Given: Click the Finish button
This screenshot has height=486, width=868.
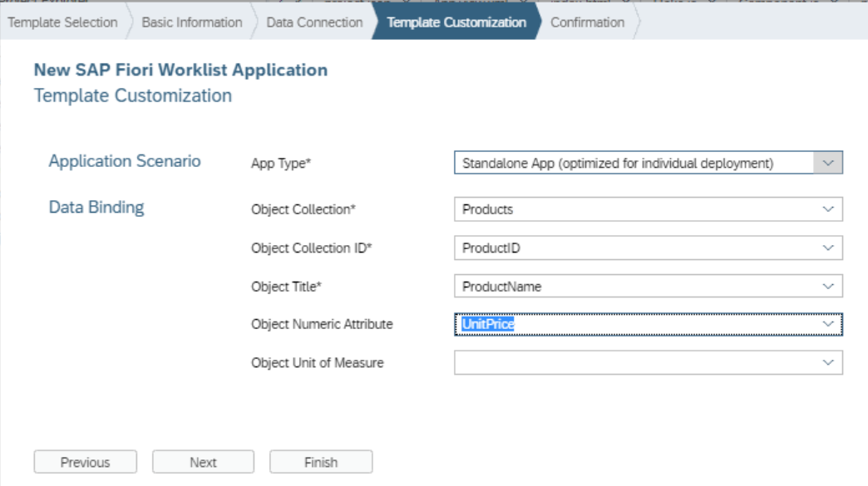Looking at the screenshot, I should [x=322, y=462].
